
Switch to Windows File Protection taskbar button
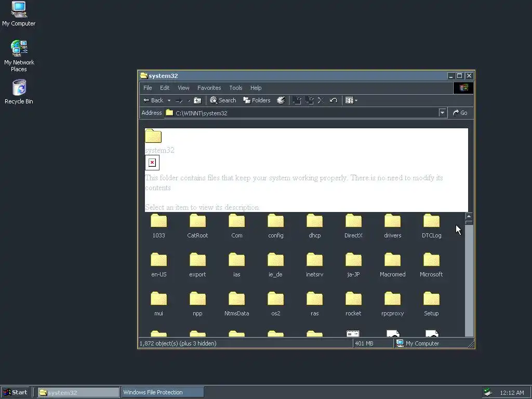click(x=163, y=393)
